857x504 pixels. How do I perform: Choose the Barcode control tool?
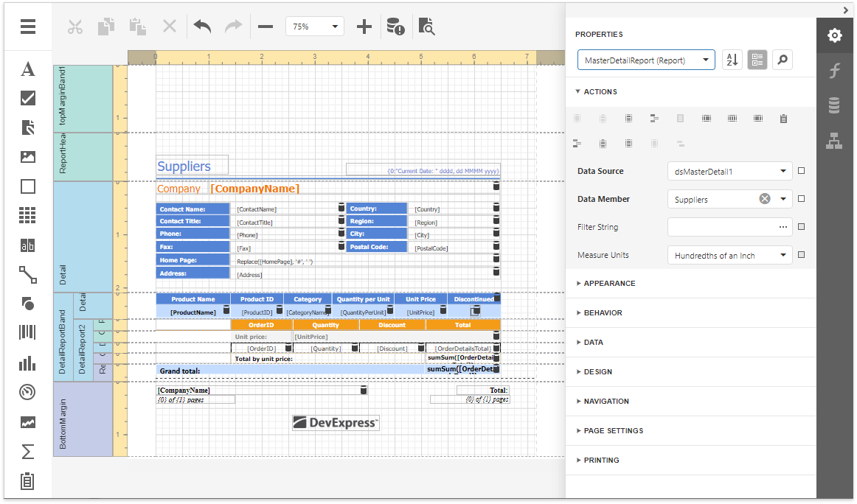click(x=28, y=333)
